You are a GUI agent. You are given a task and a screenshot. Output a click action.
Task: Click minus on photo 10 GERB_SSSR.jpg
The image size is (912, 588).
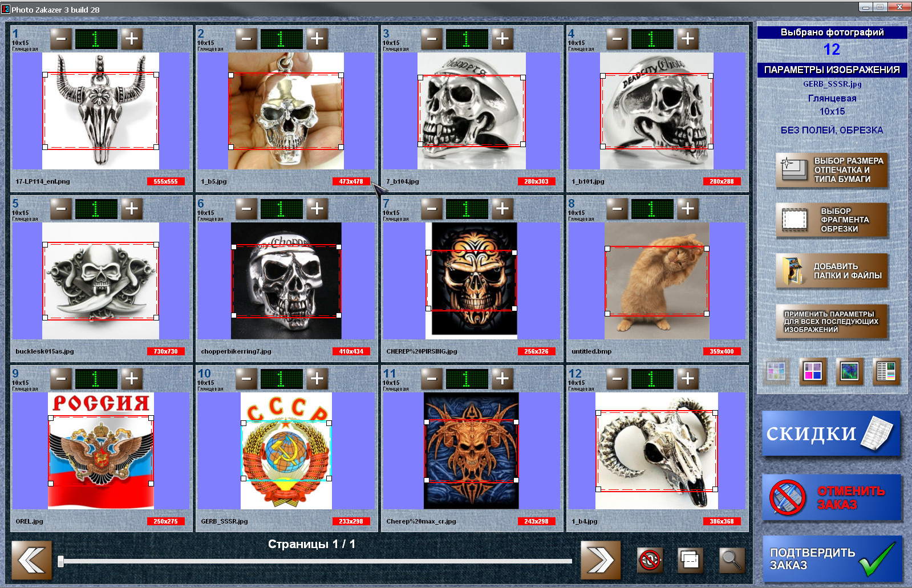pos(246,379)
